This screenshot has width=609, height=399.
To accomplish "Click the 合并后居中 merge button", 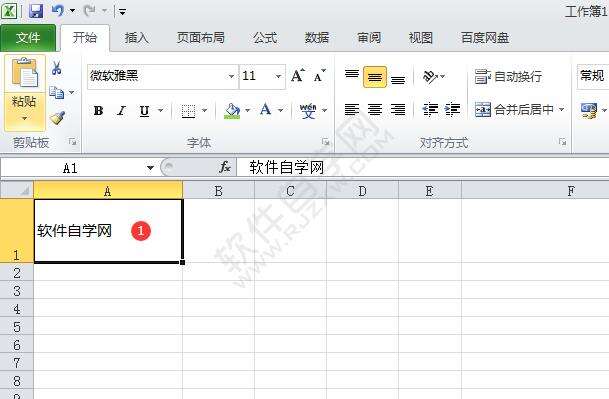I will click(x=515, y=110).
